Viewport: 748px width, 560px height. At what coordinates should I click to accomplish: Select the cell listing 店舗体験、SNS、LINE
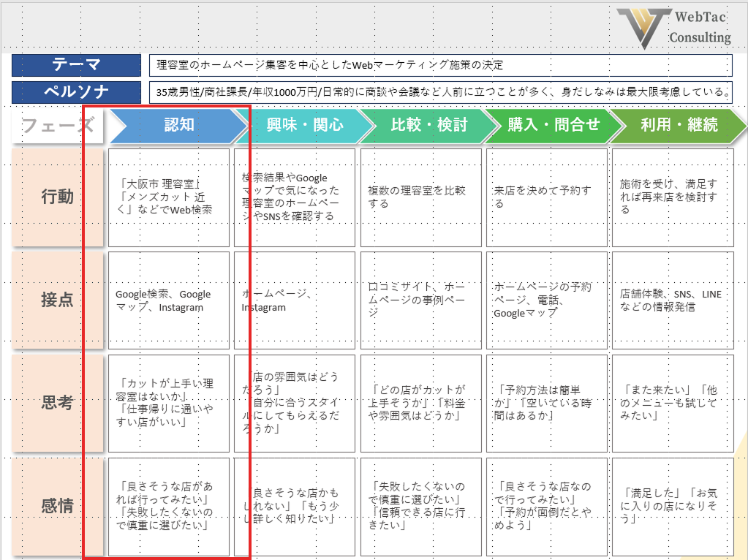672,300
